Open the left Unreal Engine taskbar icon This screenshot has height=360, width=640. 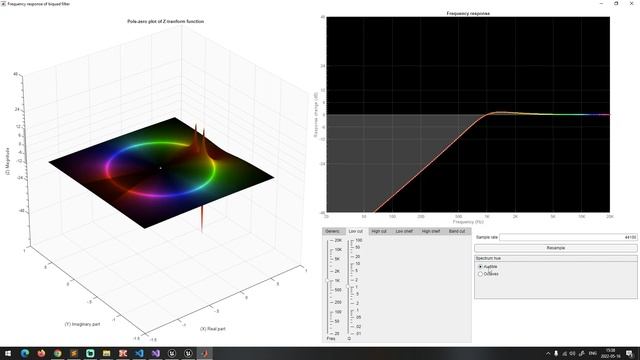coord(172,353)
